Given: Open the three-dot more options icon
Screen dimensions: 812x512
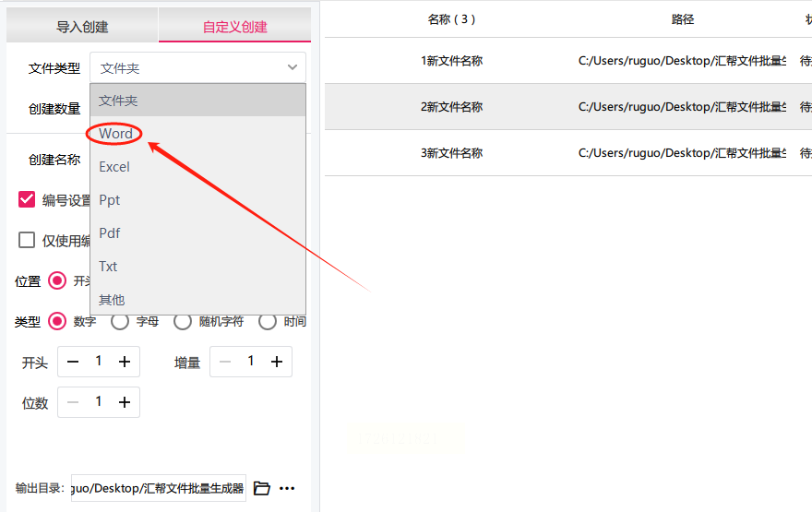Looking at the screenshot, I should point(287,488).
